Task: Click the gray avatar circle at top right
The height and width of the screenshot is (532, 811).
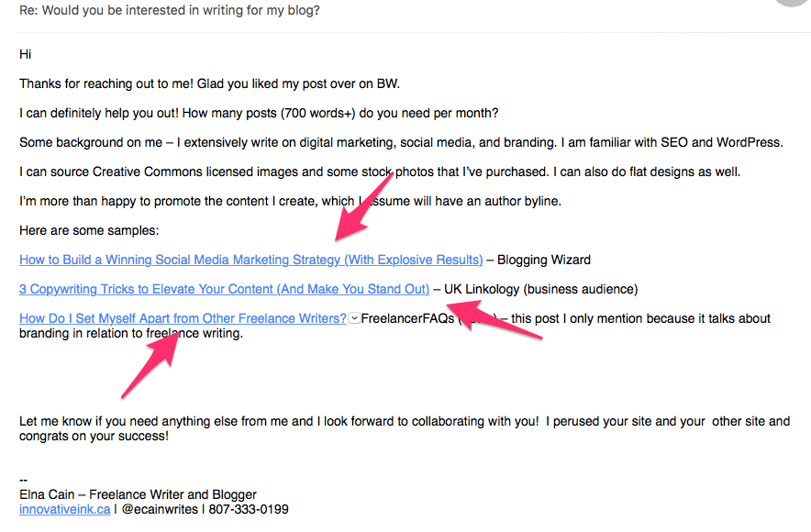Action: coord(792,2)
